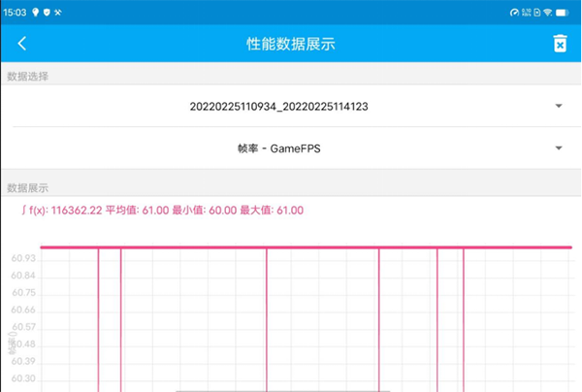Click the 数据选择 section label

pos(28,77)
